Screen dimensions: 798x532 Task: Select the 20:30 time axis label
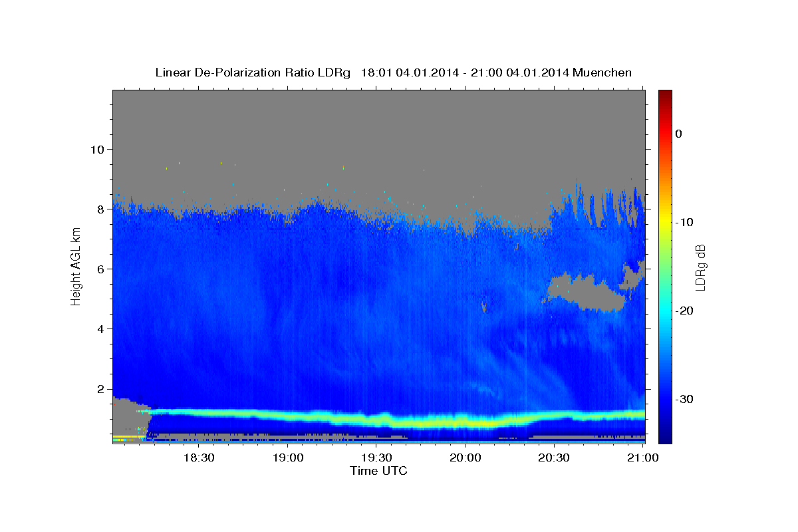pos(554,458)
